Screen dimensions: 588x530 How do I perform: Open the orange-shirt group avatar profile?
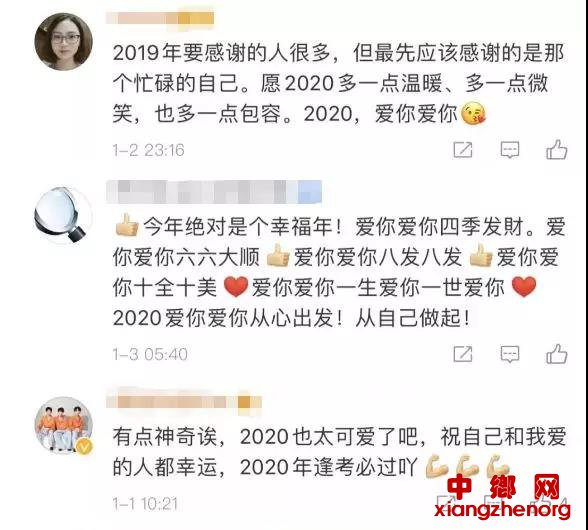click(63, 425)
